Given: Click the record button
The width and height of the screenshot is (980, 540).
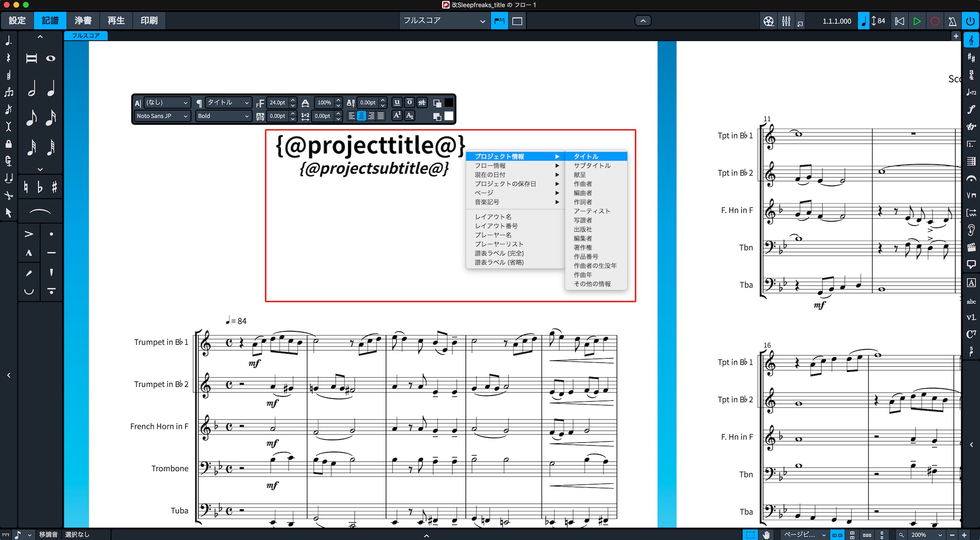Looking at the screenshot, I should [x=935, y=21].
